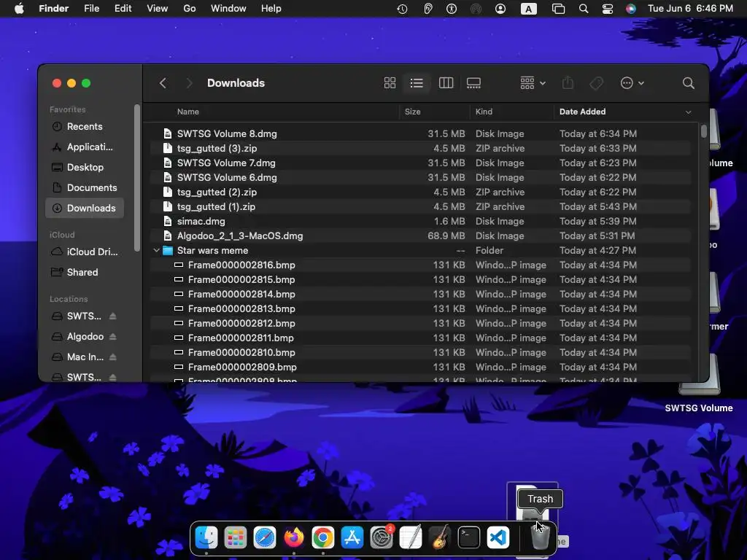Click the Finder search magnifier
Screen dimensions: 747x560
click(x=688, y=83)
